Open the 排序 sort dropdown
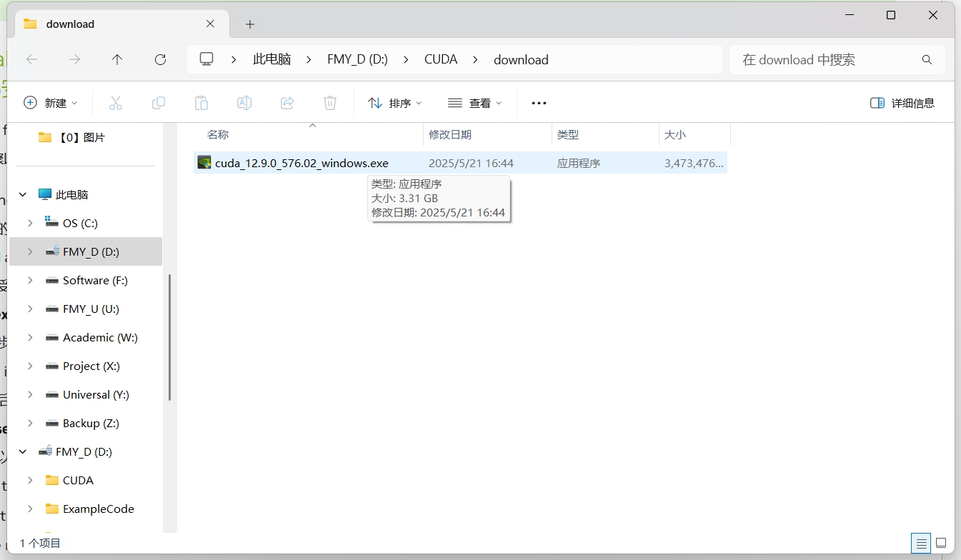This screenshot has height=560, width=961. coord(394,102)
